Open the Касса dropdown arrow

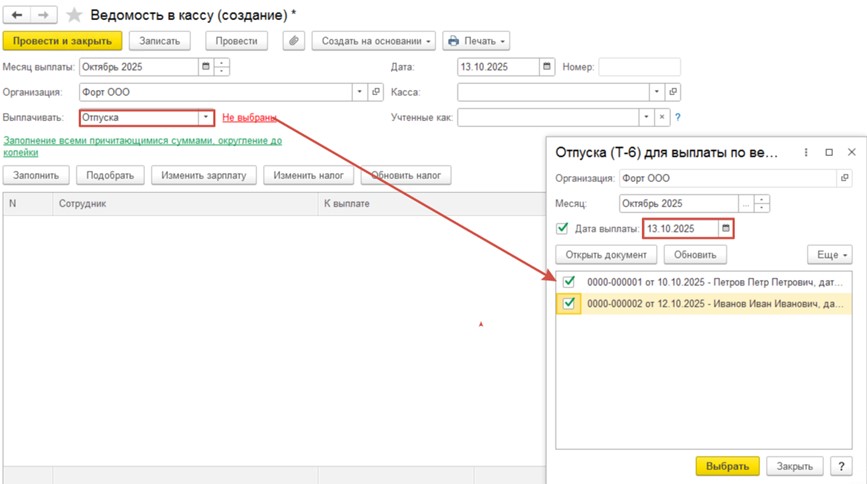click(656, 92)
